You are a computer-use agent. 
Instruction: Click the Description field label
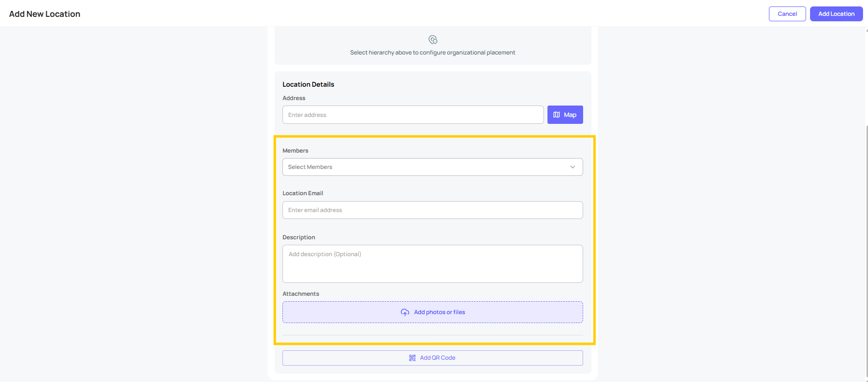click(299, 237)
